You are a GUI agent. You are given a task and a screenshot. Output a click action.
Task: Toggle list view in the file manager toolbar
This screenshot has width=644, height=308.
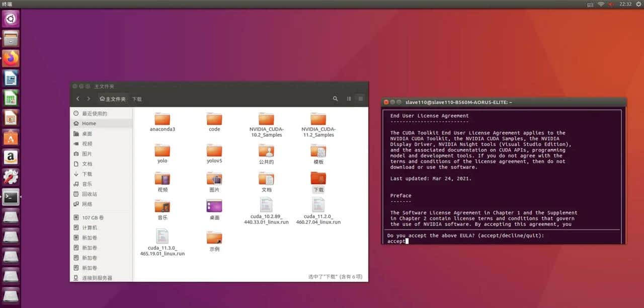tap(349, 99)
